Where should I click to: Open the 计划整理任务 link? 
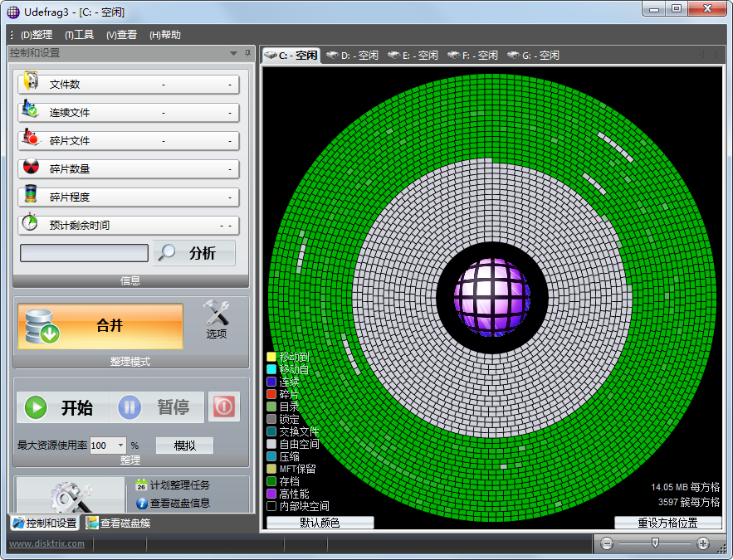tap(180, 485)
